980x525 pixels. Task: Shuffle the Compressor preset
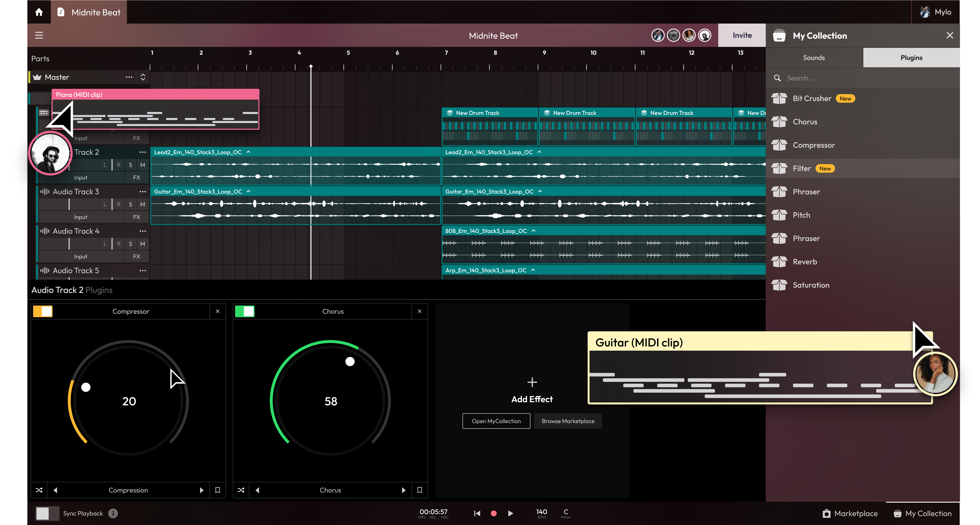[x=39, y=490]
